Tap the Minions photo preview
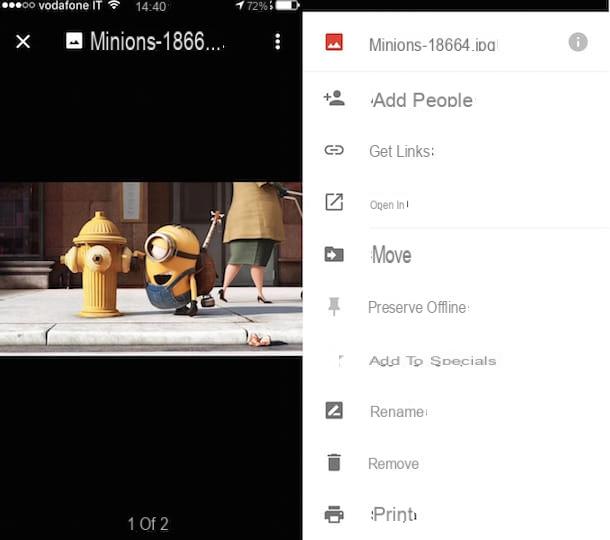 [x=151, y=268]
